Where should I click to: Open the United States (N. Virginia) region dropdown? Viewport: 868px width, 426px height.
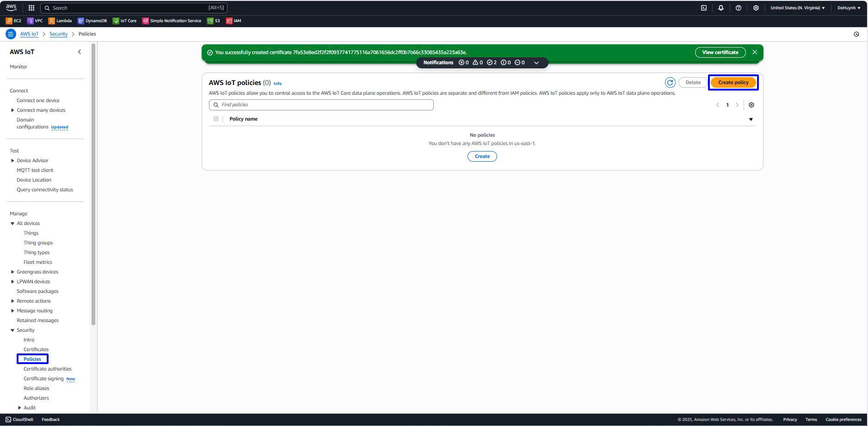(x=797, y=8)
